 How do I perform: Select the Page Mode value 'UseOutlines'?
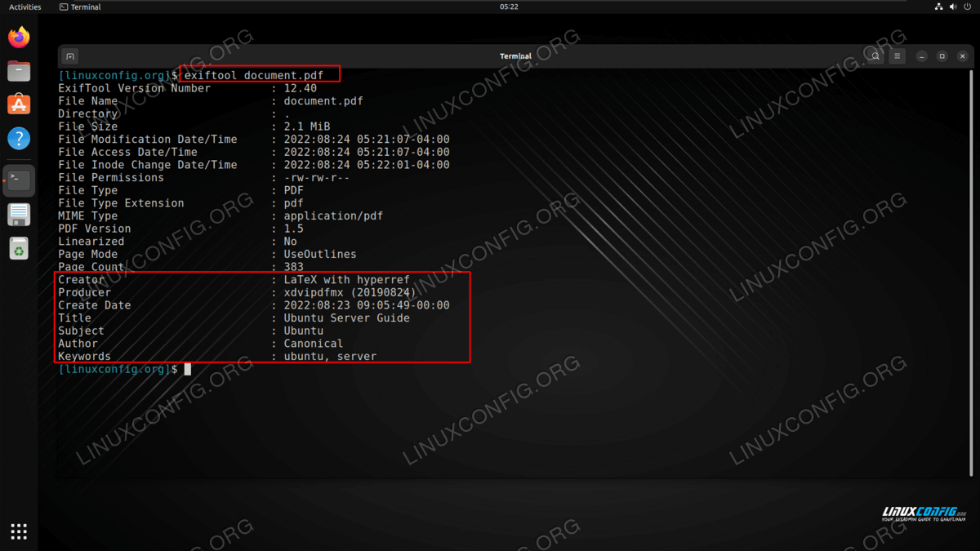[320, 255]
